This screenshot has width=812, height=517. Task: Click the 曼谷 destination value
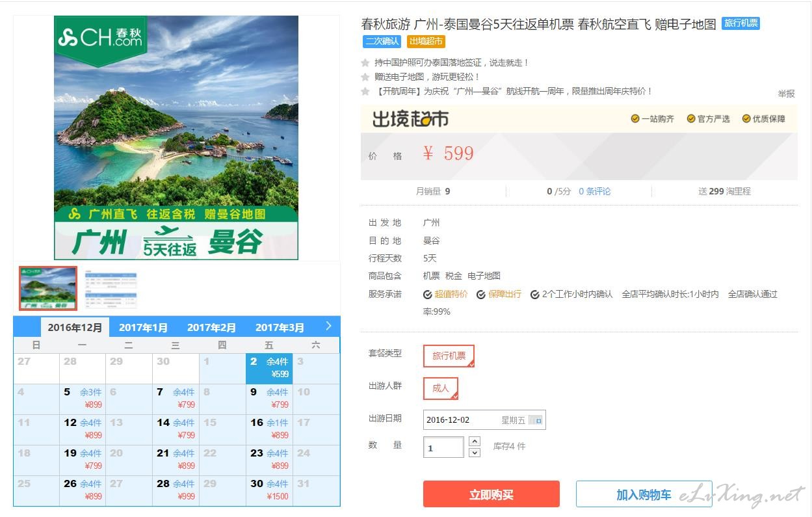432,241
